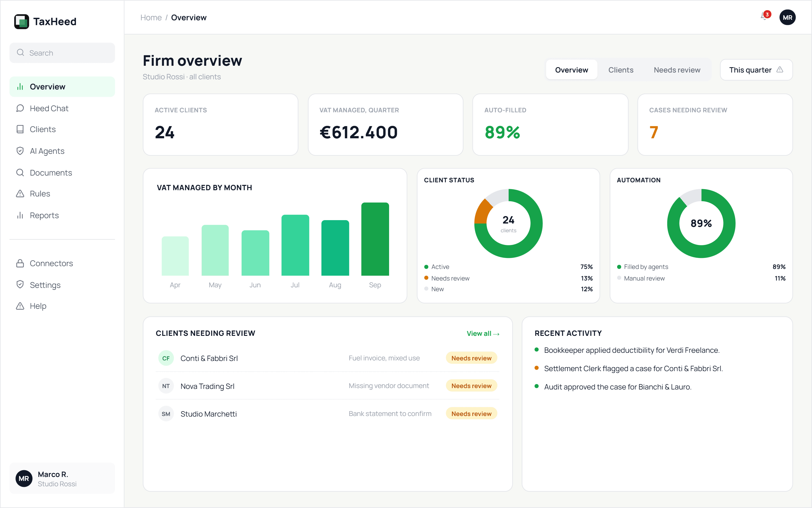Click the Overview bar-chart sidebar icon
This screenshot has height=508, width=812.
(20, 87)
